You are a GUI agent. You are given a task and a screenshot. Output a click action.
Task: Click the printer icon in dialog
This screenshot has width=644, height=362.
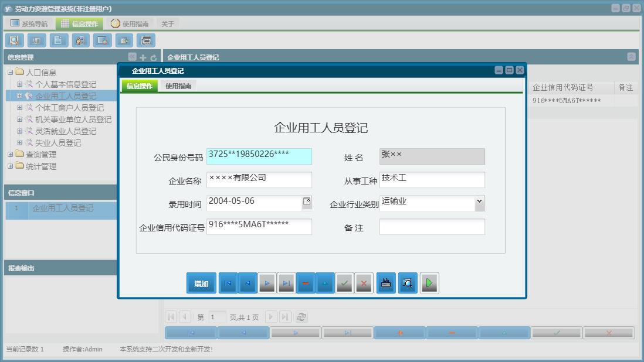tap(386, 283)
